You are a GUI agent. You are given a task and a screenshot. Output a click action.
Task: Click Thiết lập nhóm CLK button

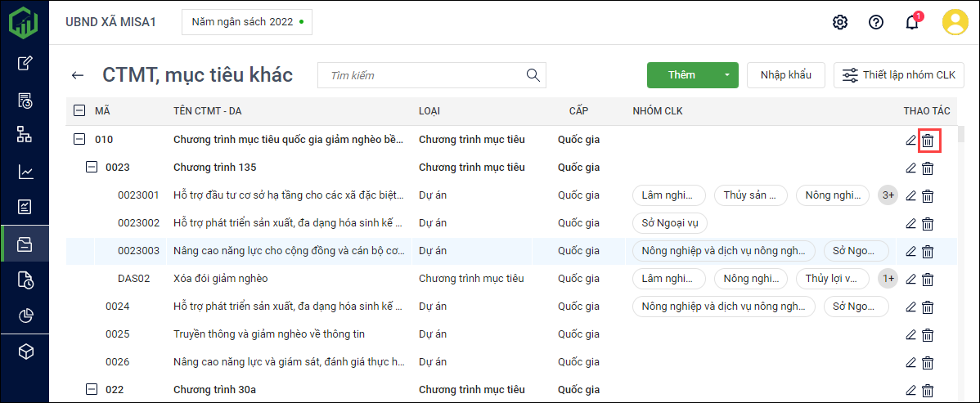click(898, 75)
